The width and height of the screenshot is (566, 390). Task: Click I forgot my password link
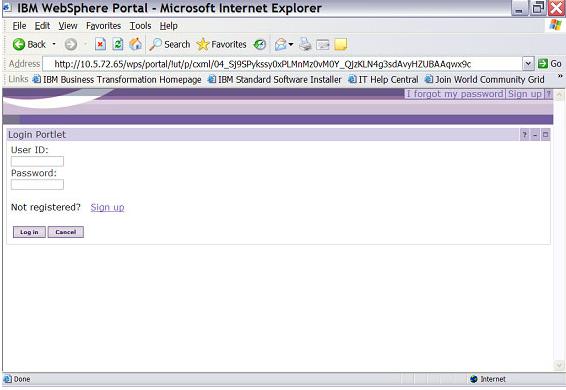point(454,94)
